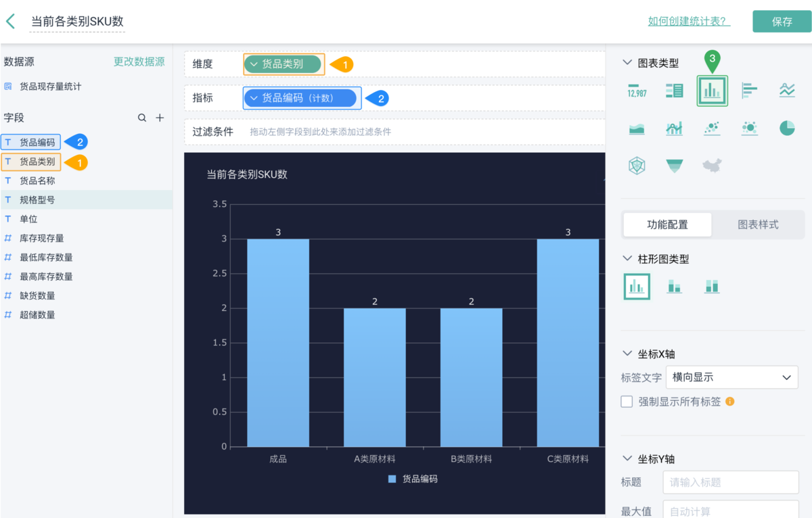
Task: Select the 货品现存量统计 data source
Action: click(50, 87)
